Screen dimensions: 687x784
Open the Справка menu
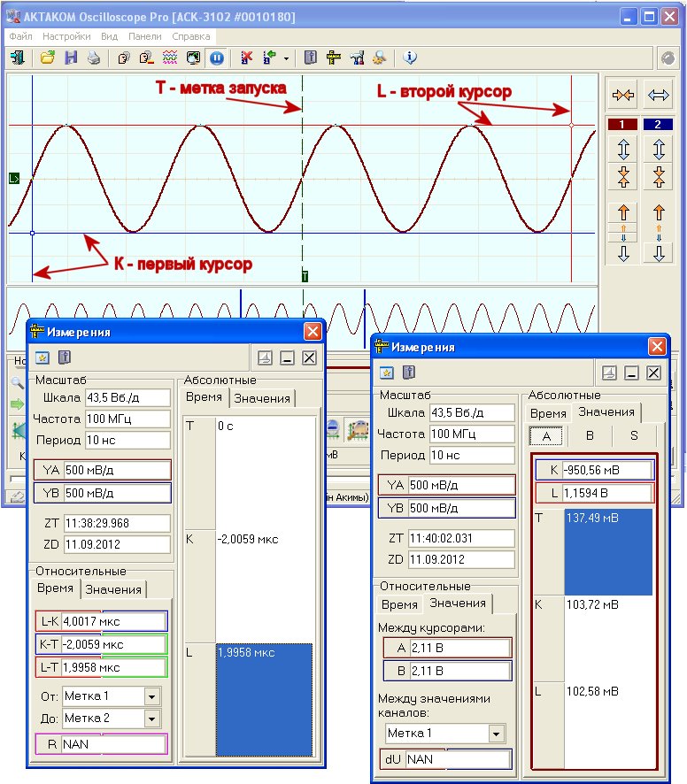191,36
